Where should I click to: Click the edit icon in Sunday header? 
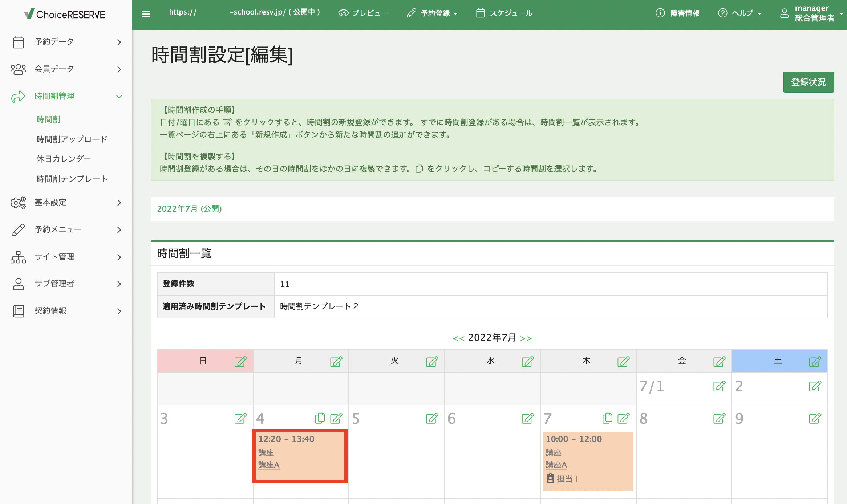coord(240,362)
